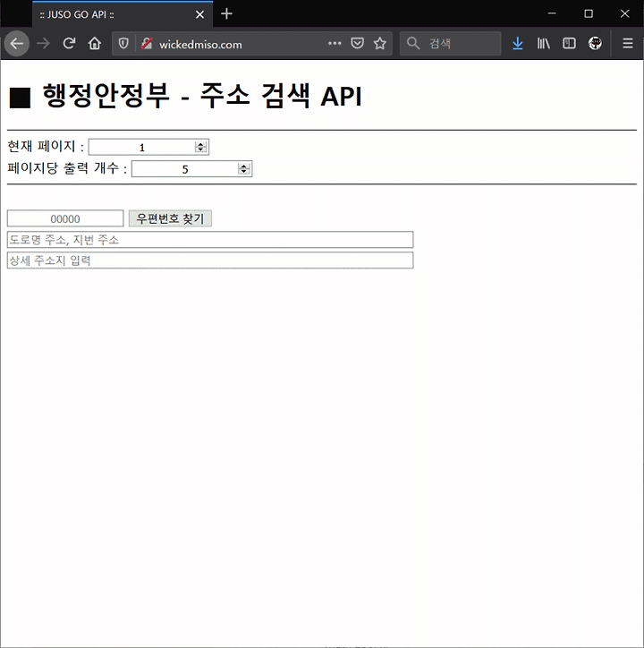The width and height of the screenshot is (644, 648).
Task: Open the library bookshelf icon
Action: point(544,43)
